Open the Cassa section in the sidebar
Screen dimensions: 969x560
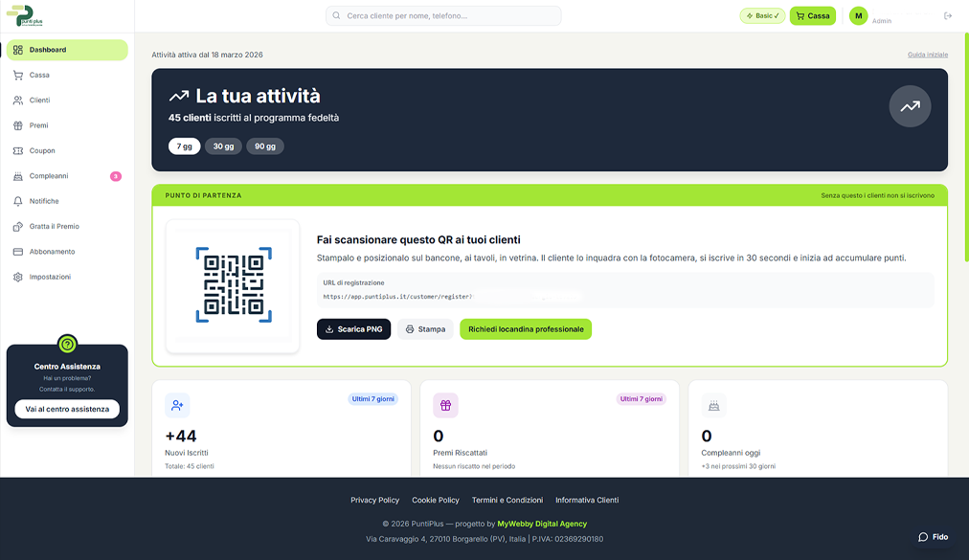[x=36, y=75]
